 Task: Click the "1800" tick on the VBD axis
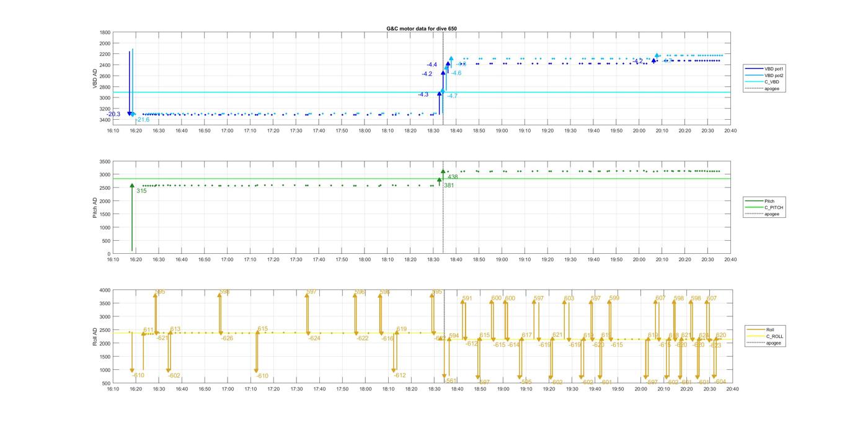tap(105, 33)
